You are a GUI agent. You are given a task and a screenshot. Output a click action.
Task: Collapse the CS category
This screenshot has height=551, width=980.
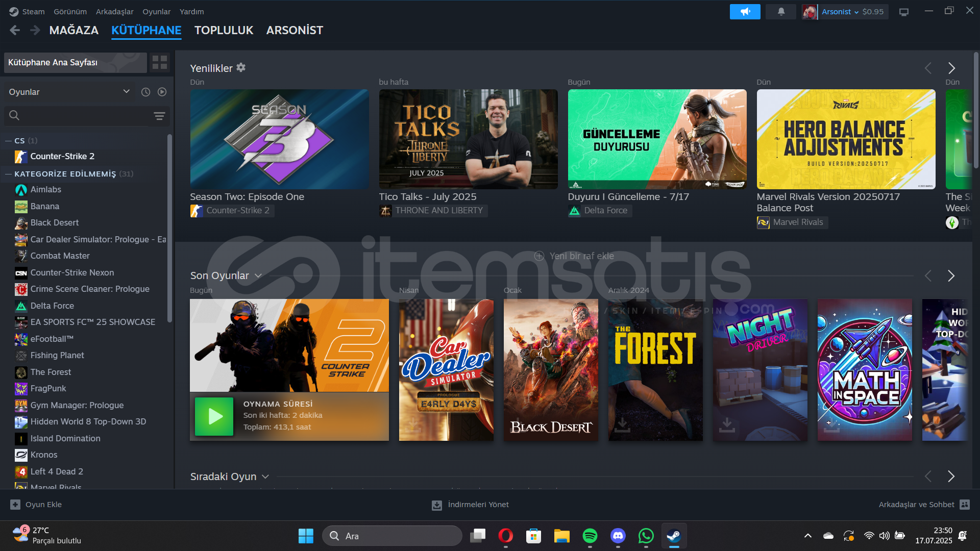8,140
